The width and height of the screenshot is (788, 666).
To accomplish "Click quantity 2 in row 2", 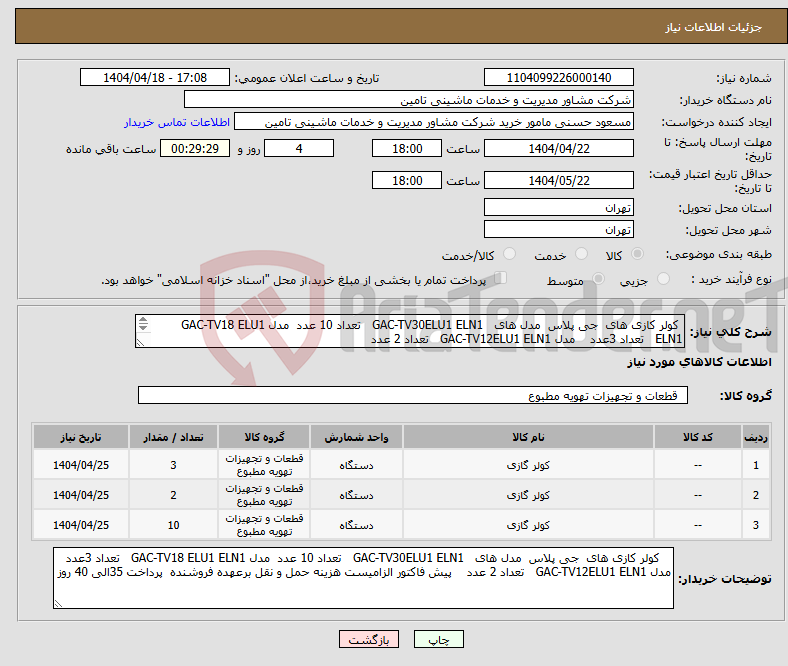I will tap(173, 495).
